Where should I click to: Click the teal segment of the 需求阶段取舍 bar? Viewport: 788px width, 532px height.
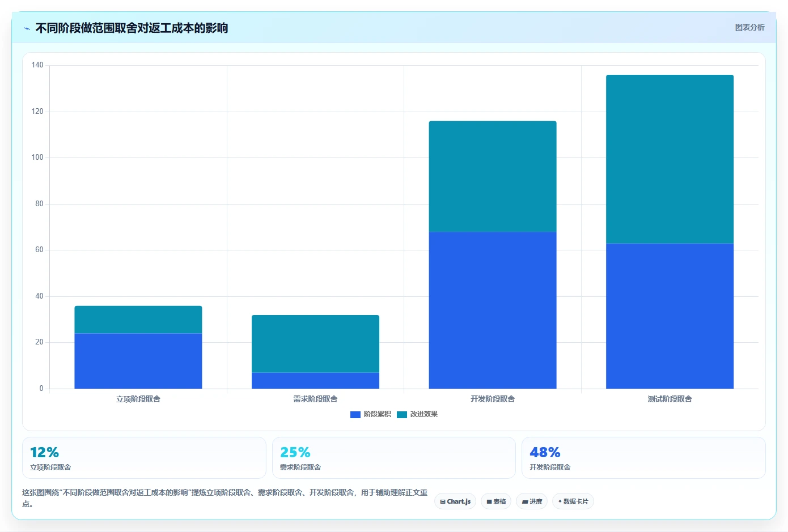point(315,344)
